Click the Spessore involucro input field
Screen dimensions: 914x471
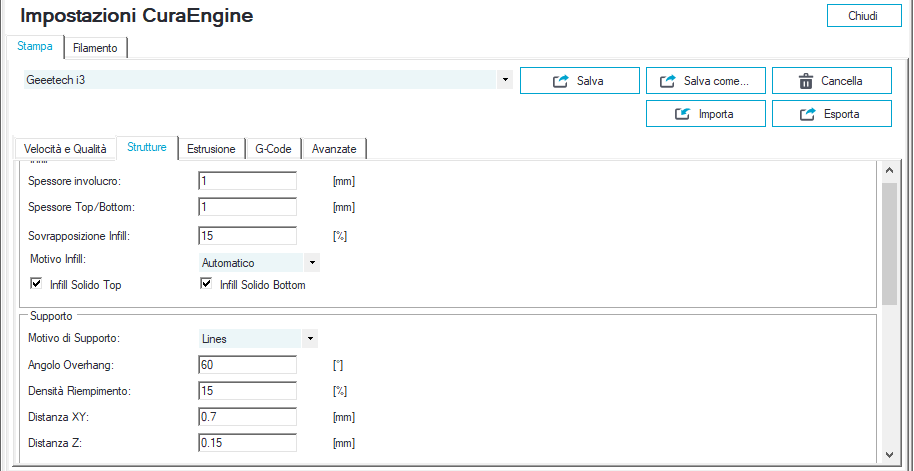[248, 181]
